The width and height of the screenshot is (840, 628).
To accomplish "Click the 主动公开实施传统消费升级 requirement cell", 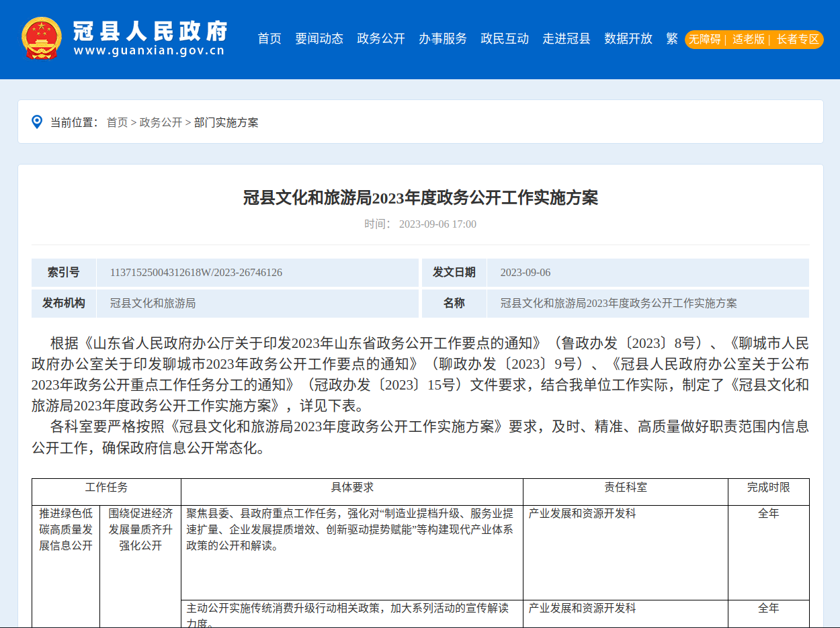I will (x=352, y=614).
